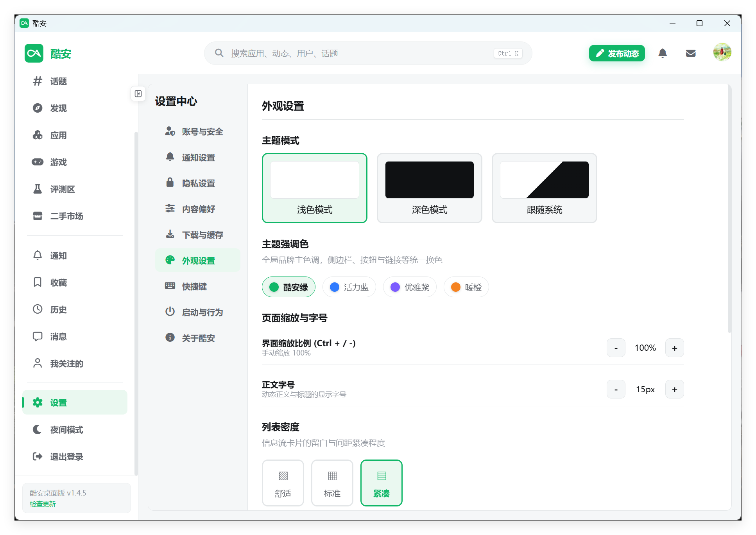Click the left sidebar scrollbar

(136, 303)
